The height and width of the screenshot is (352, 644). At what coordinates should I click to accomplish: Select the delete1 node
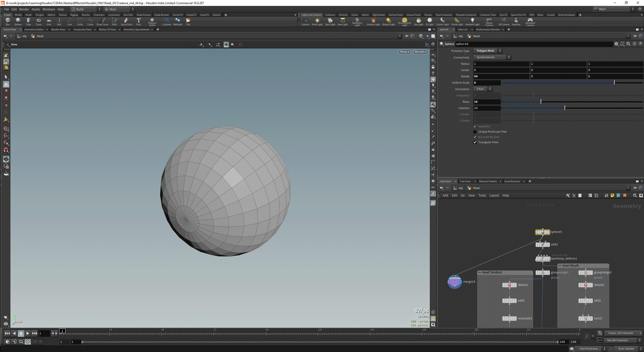pyautogui.click(x=509, y=285)
